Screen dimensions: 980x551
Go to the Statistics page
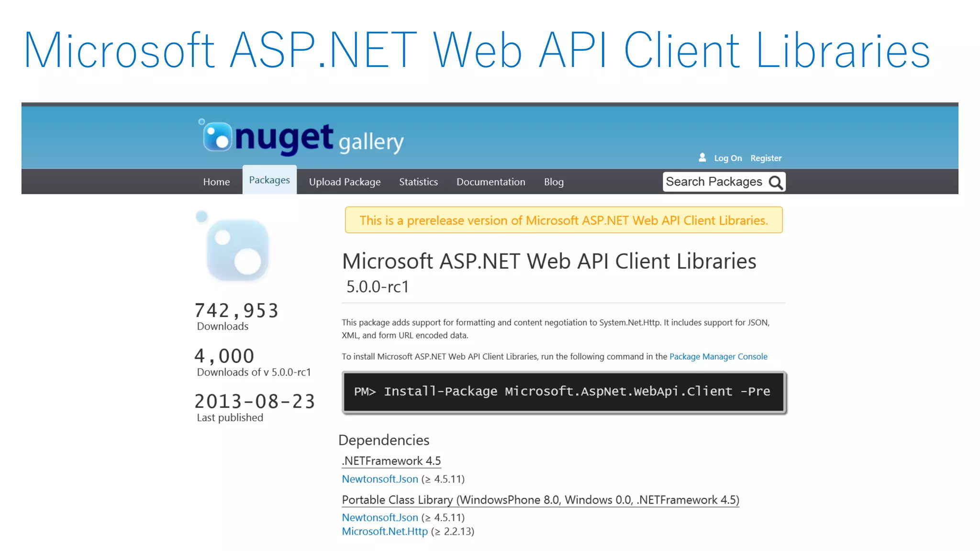pyautogui.click(x=418, y=182)
